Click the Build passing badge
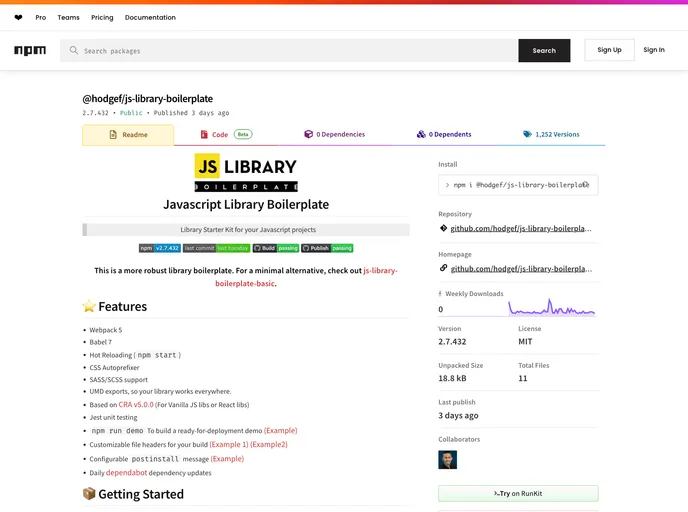The image size is (688, 512). coord(276,248)
